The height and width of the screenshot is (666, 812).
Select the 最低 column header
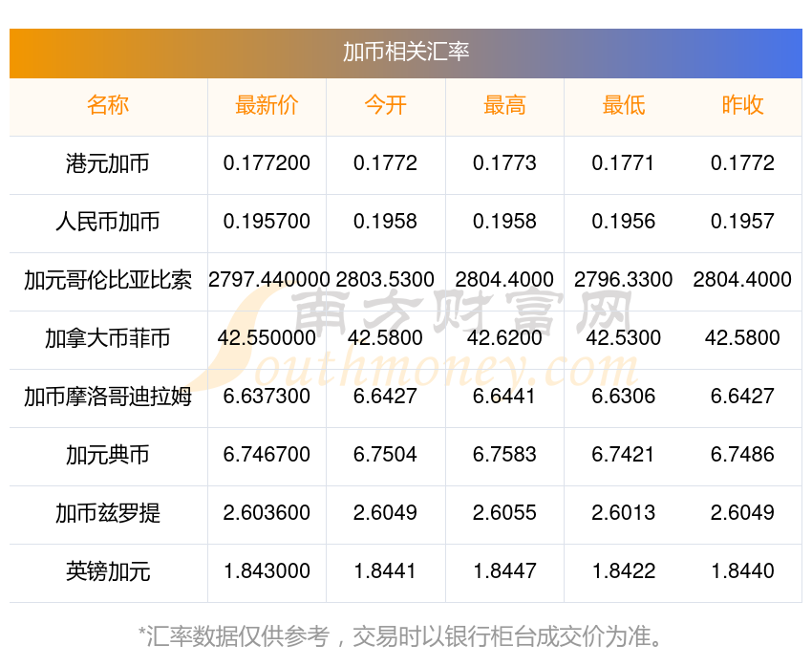(x=623, y=105)
